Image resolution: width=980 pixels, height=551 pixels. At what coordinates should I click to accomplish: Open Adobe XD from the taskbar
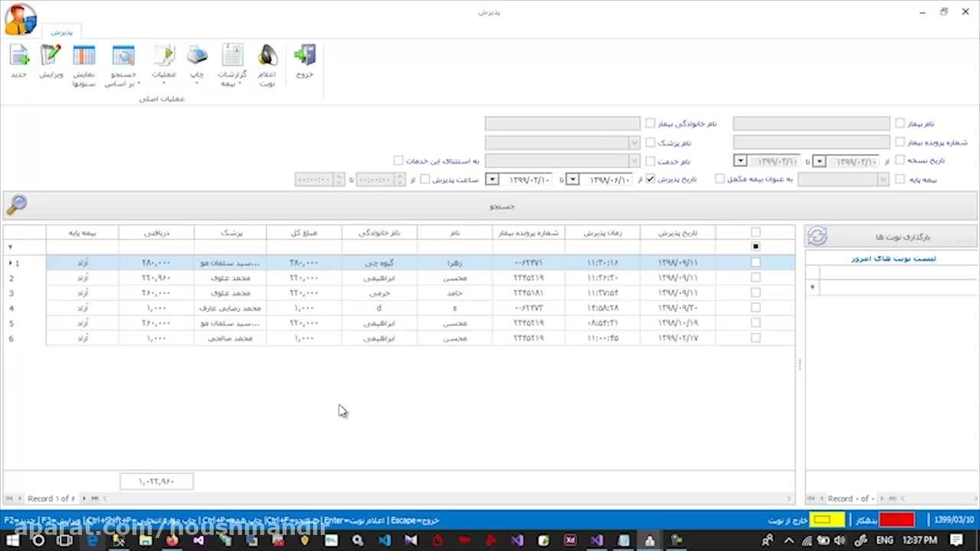(x=570, y=540)
